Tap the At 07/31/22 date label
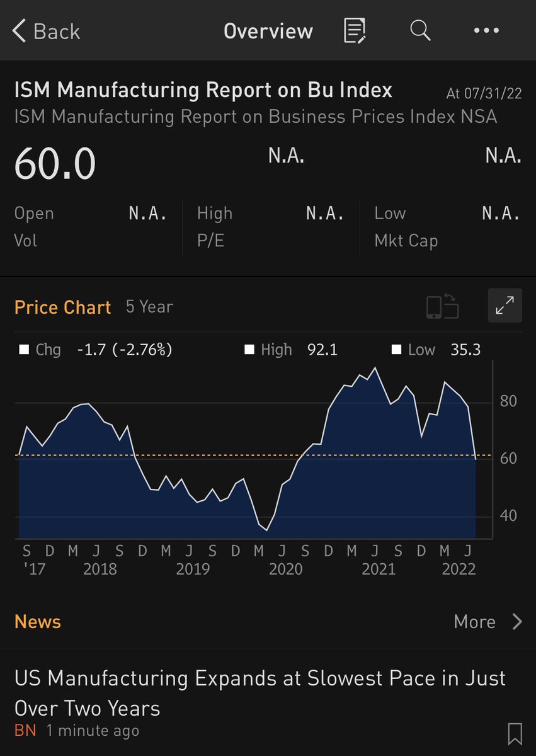Screen dimensions: 536x756 (484, 94)
